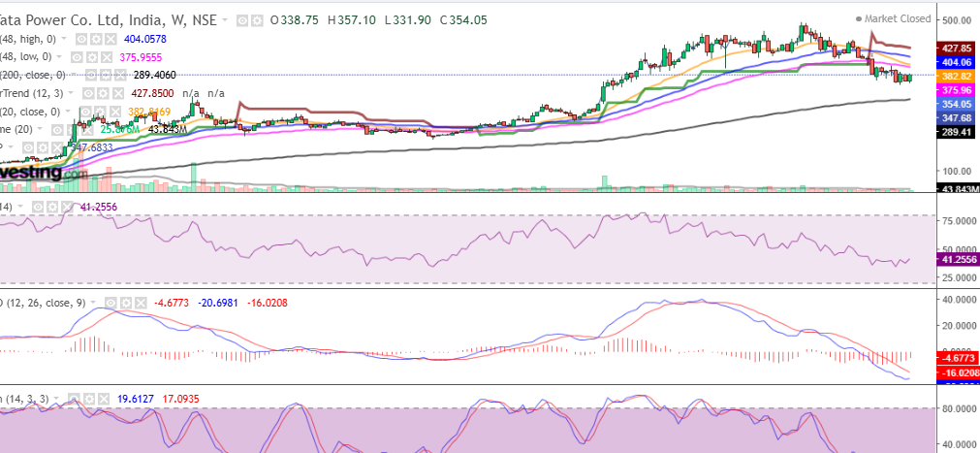Open settings gear in 347.6833 indicator row

[x=42, y=147]
